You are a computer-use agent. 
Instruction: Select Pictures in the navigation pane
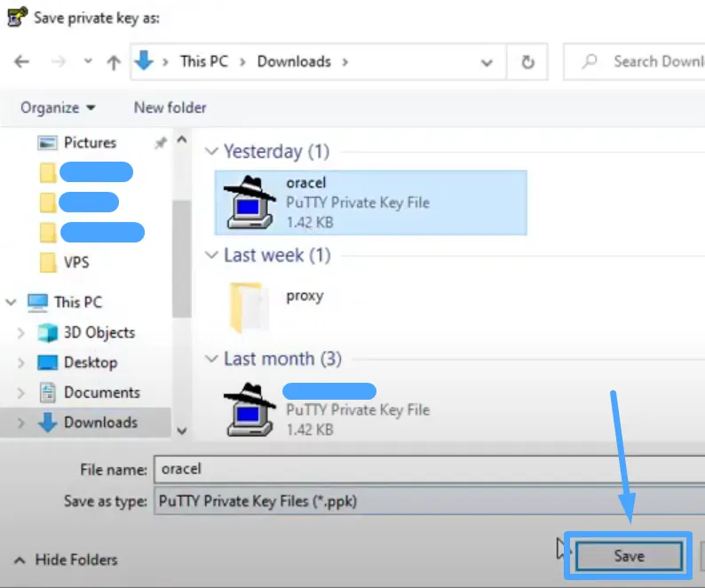(x=90, y=143)
